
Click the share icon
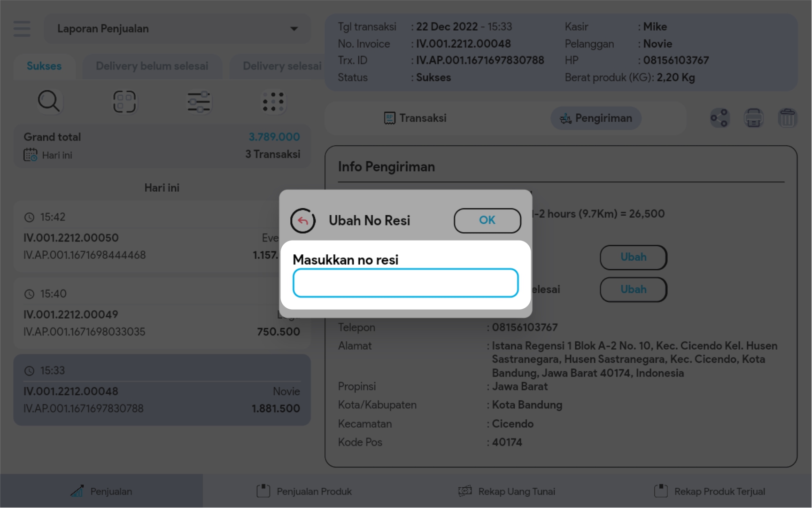click(x=719, y=118)
